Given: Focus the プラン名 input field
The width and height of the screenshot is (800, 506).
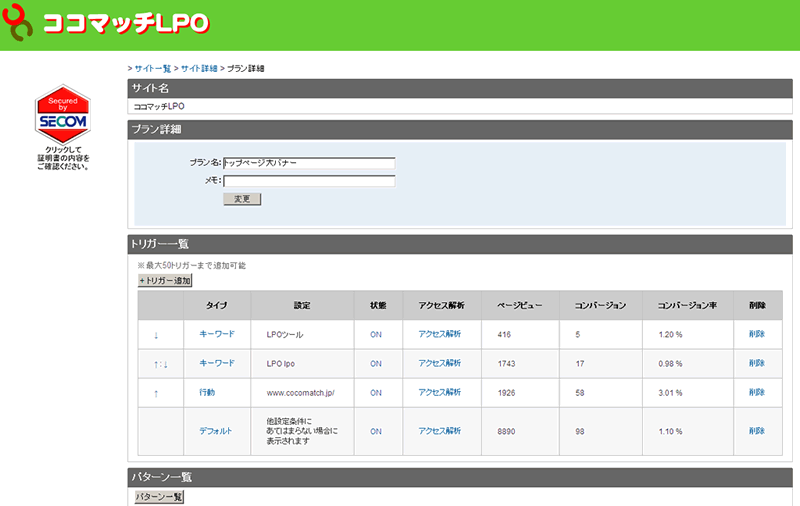Looking at the screenshot, I should pos(309,163).
